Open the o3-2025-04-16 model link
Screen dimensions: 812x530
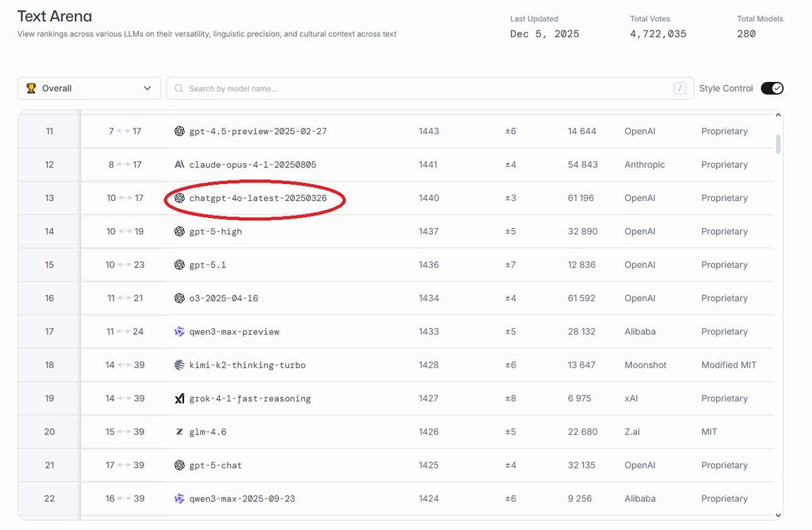224,299
